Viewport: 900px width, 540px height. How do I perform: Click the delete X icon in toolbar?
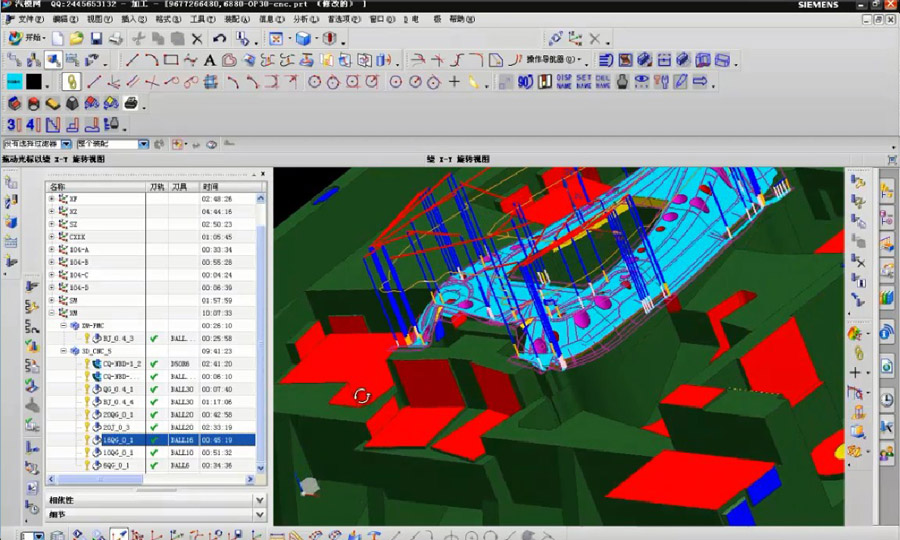click(196, 39)
